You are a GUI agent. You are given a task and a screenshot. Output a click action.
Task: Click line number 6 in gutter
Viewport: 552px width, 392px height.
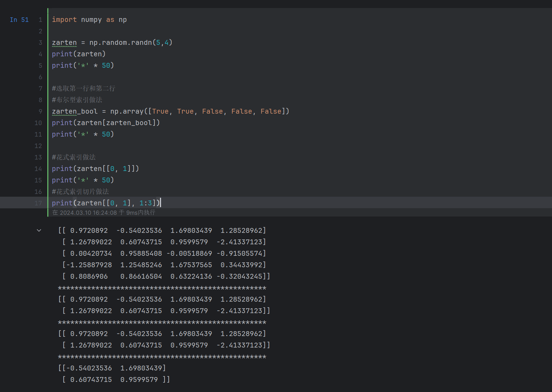40,77
